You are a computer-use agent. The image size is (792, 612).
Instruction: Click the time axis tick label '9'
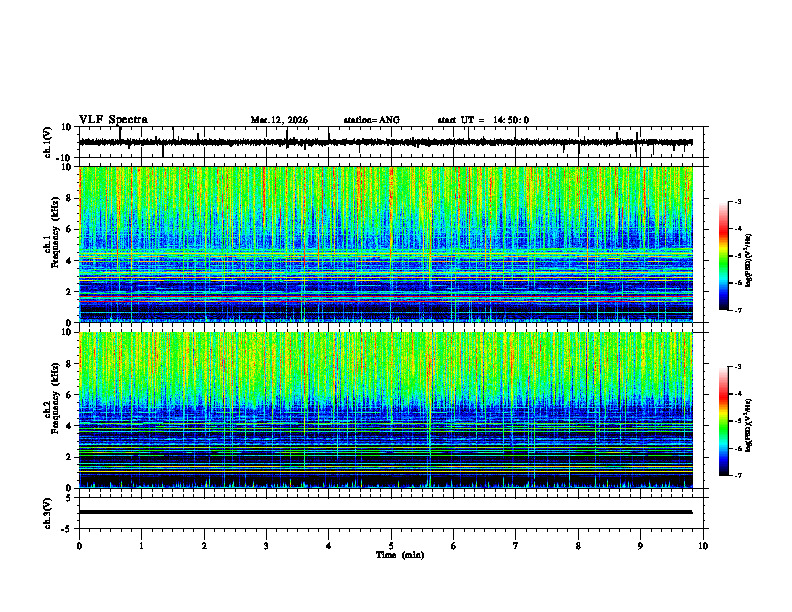click(x=640, y=546)
